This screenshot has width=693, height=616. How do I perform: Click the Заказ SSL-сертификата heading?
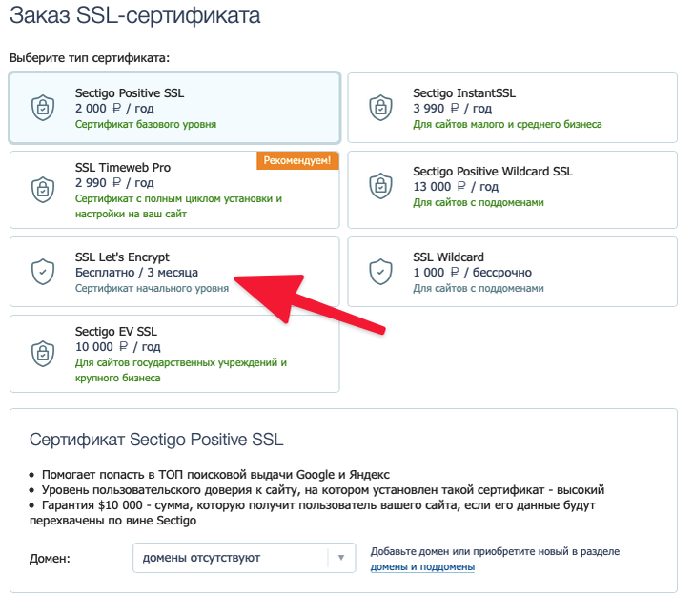[x=135, y=15]
